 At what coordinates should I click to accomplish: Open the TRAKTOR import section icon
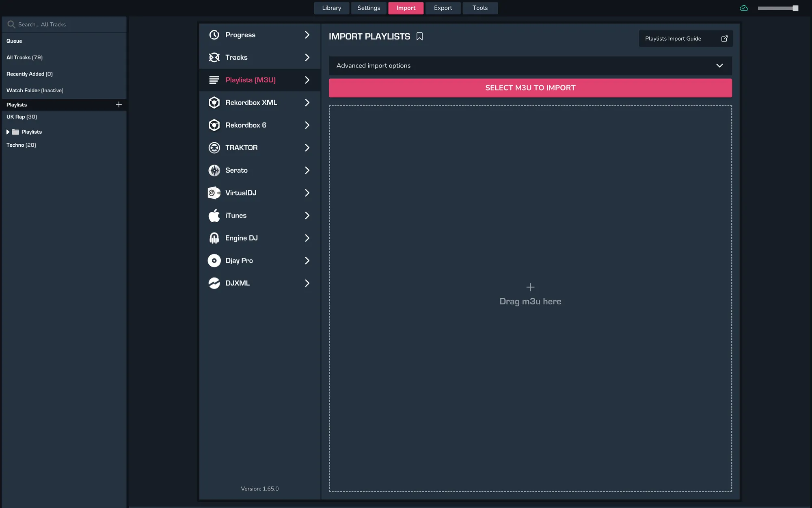pos(214,148)
